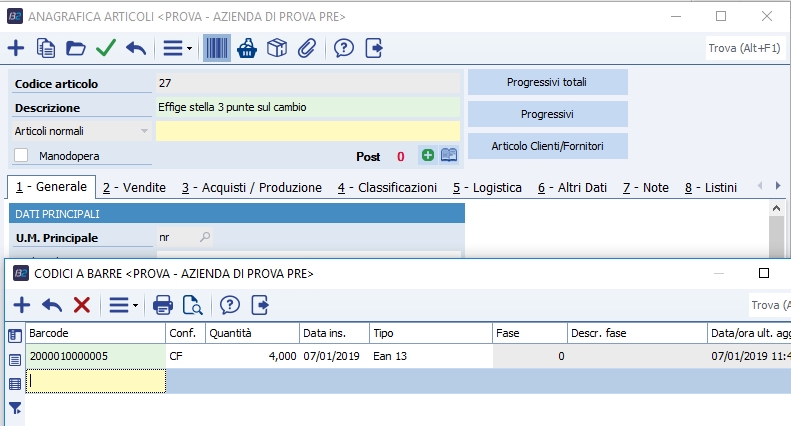Click the Undo arrow in Anagrafica Articoli toolbar
This screenshot has height=426, width=791.
tap(136, 48)
